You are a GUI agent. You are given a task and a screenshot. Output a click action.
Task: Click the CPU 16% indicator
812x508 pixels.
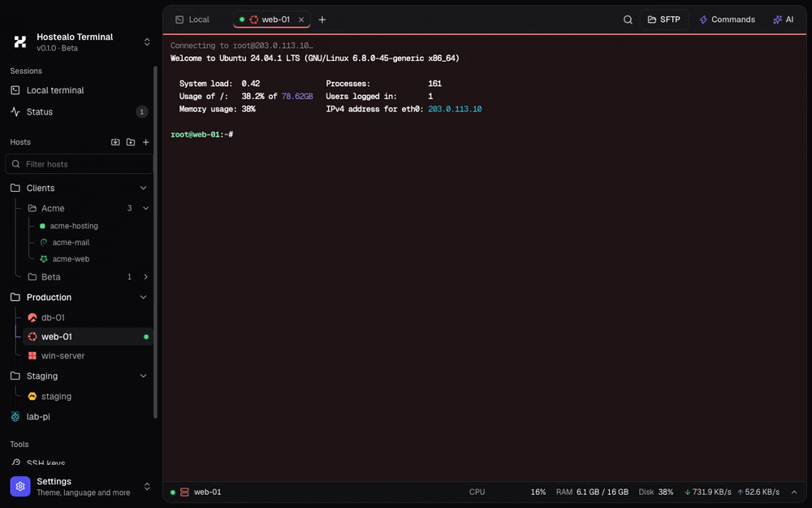coord(508,493)
